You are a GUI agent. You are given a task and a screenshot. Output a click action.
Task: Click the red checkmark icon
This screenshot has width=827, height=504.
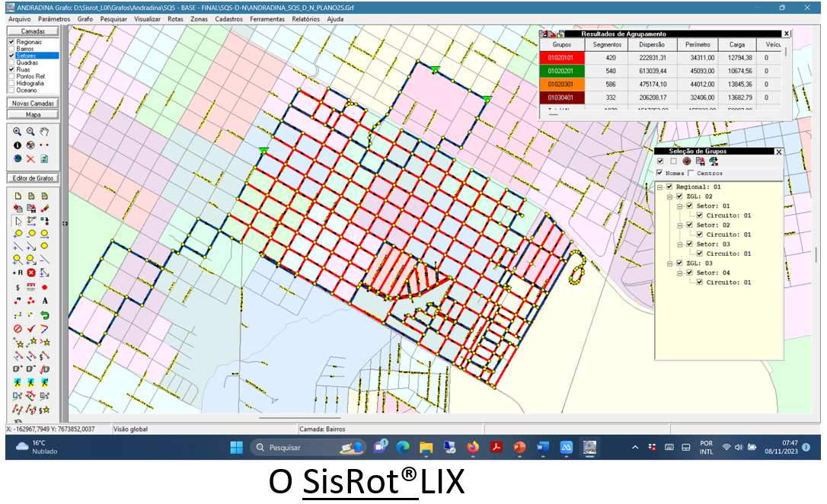tap(31, 328)
